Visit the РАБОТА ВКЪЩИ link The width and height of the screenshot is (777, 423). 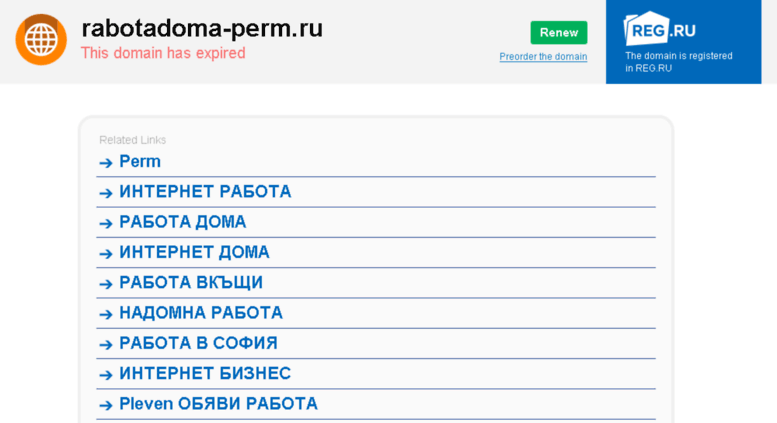coord(191,282)
